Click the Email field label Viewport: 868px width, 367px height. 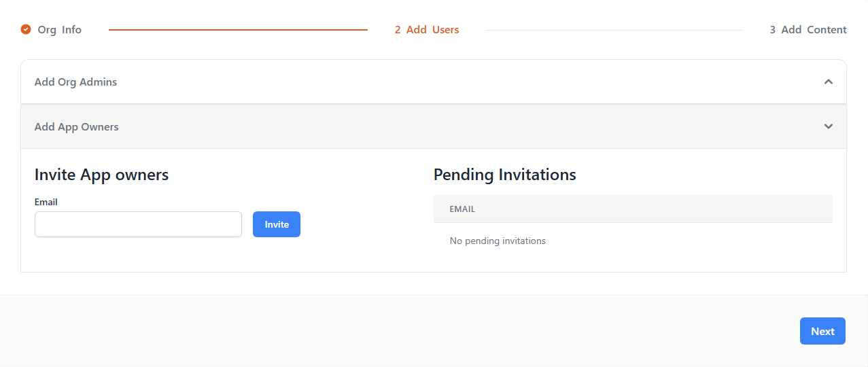pos(46,202)
